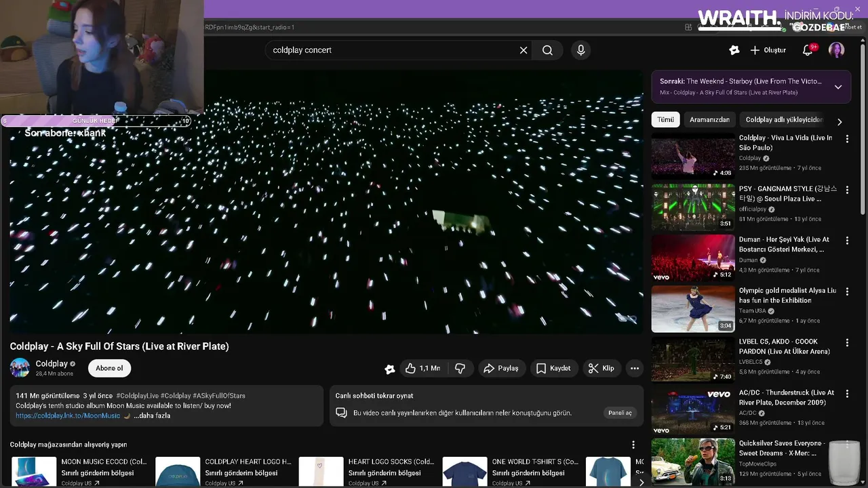The image size is (868, 488).
Task: Open options for Duman Her Şeyi Yak
Action: (847, 241)
